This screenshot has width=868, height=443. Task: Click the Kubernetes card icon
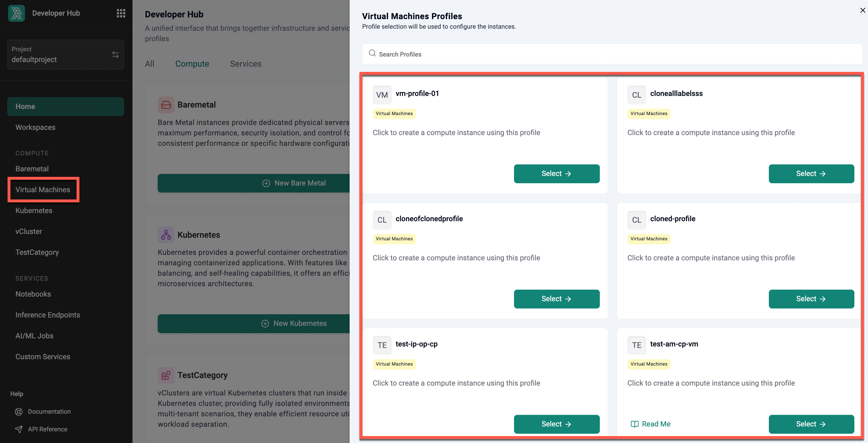[166, 235]
